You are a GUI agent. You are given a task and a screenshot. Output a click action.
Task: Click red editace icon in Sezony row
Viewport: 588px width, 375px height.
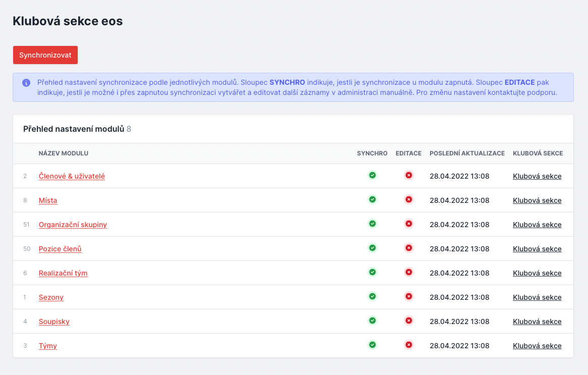pos(409,296)
